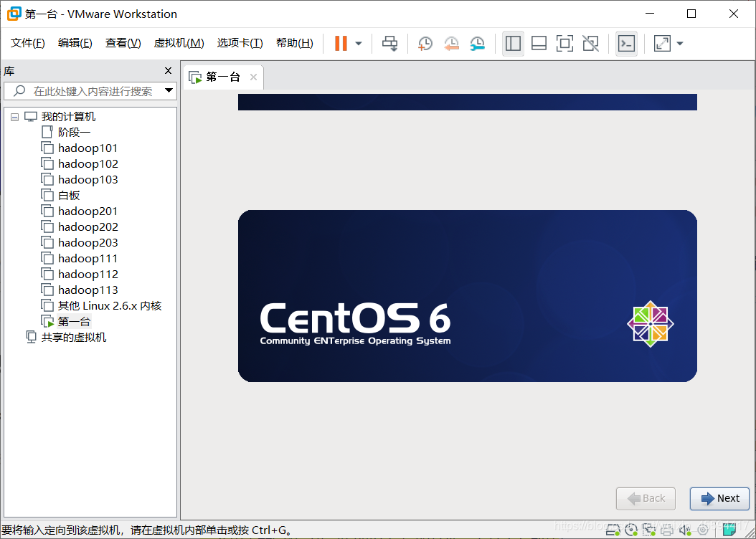Select the hadoop102 virtual machine
This screenshot has width=756, height=539.
point(88,163)
